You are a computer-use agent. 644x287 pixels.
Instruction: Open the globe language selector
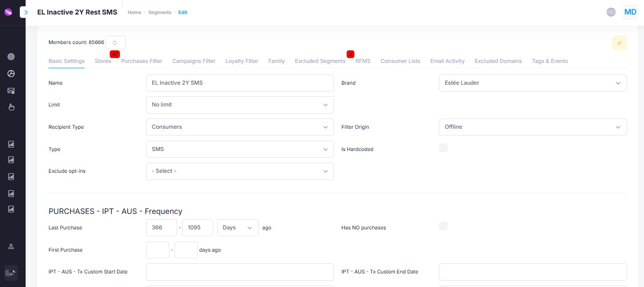(x=611, y=12)
